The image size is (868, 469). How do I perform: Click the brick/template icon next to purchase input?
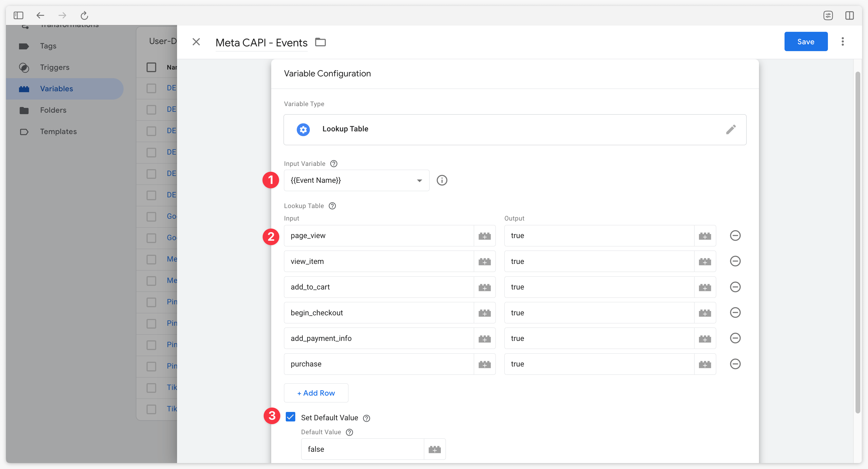[485, 363]
